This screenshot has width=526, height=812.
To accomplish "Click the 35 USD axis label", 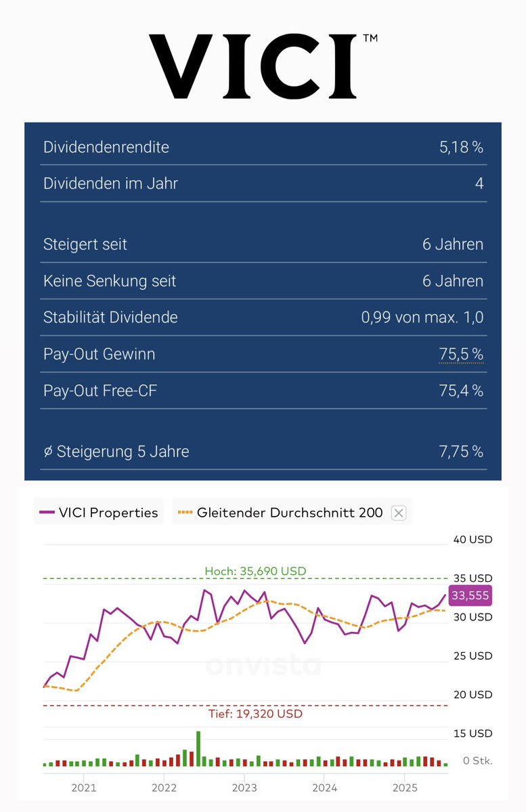I will pos(473,578).
